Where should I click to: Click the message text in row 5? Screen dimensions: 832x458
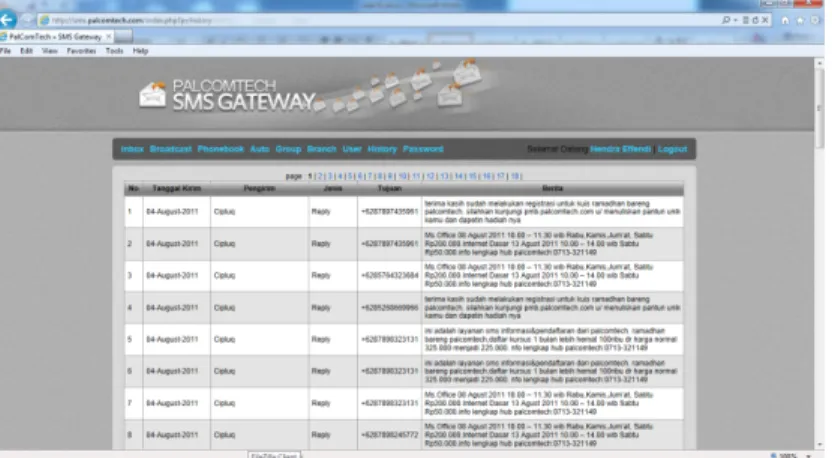pyautogui.click(x=551, y=339)
